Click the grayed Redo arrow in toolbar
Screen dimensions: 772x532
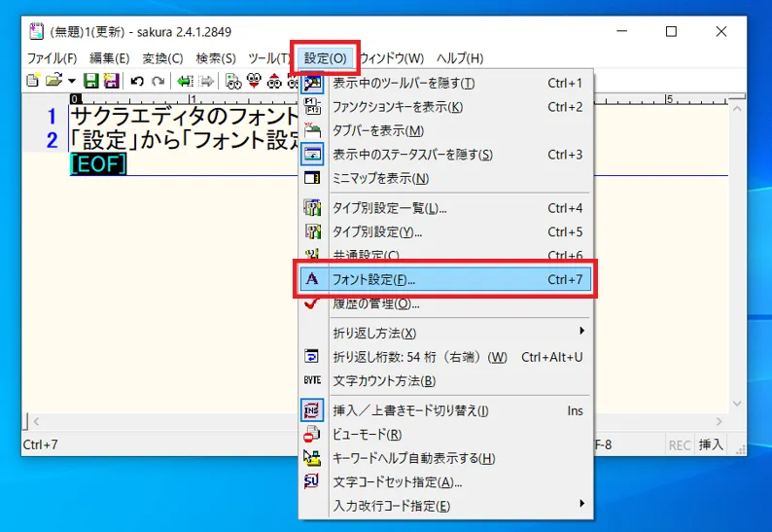coord(158,81)
